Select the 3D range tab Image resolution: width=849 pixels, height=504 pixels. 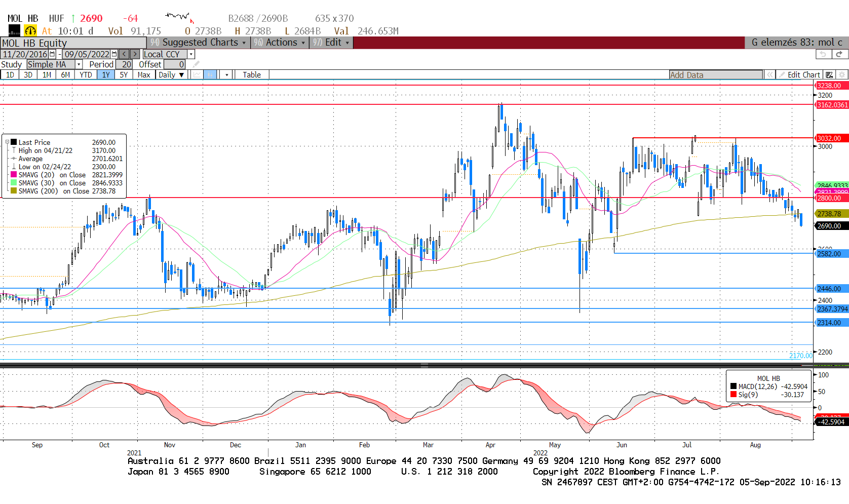(28, 74)
